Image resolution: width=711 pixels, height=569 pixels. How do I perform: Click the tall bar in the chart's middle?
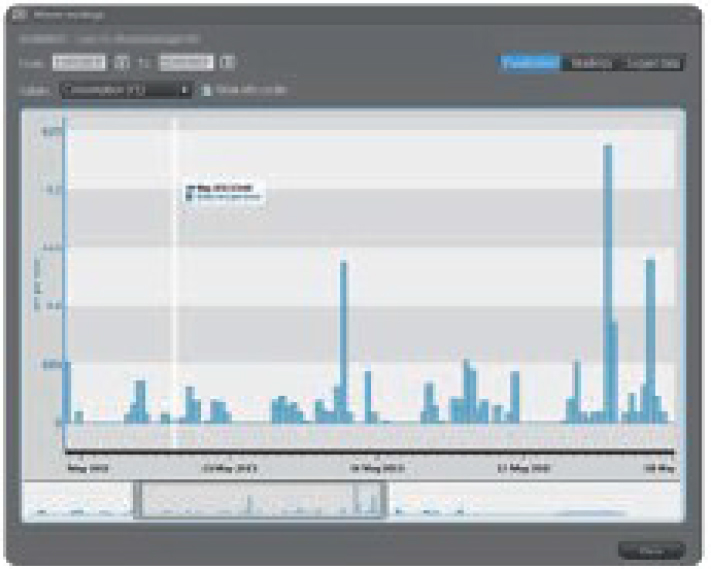[343, 340]
